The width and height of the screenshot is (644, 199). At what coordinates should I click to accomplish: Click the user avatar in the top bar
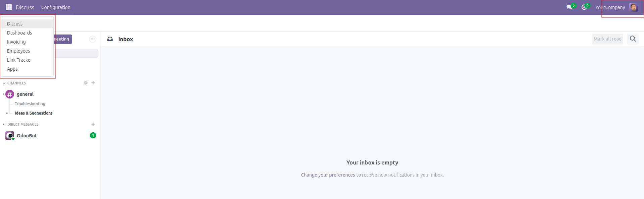pyautogui.click(x=633, y=7)
